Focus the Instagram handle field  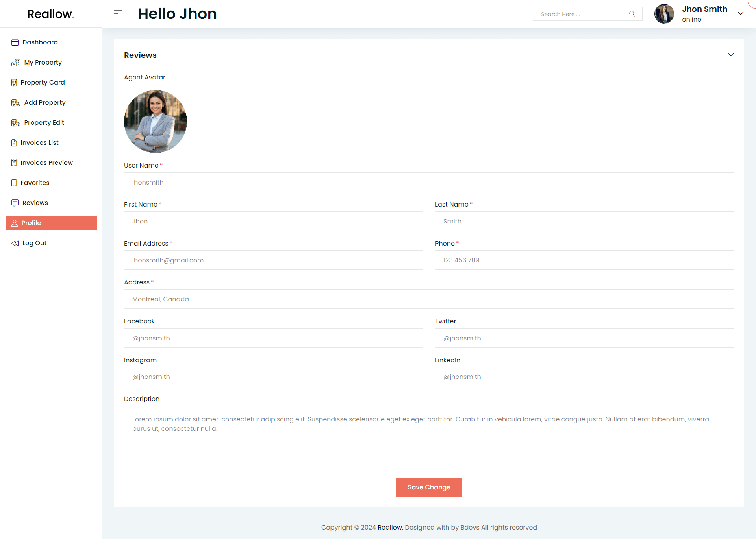[274, 377]
